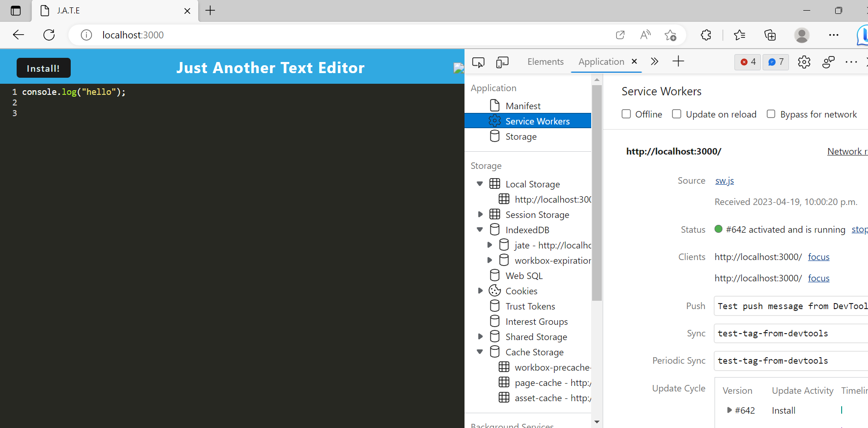This screenshot has width=868, height=428.
Task: Switch to the Elements tab
Action: pyautogui.click(x=545, y=62)
